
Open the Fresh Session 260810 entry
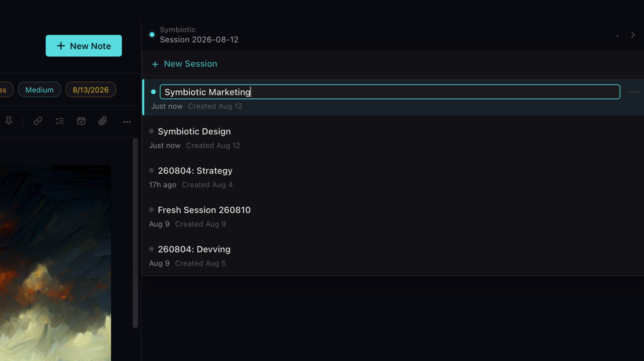(393, 217)
